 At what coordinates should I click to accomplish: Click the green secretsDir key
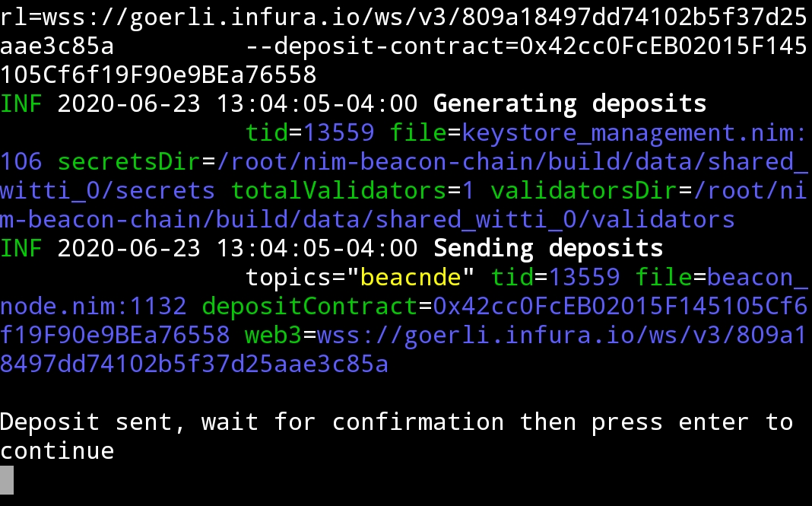(128, 162)
